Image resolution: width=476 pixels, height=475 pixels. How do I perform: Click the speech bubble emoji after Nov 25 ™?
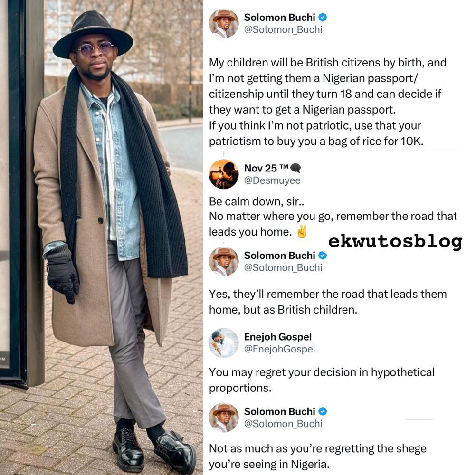point(295,168)
